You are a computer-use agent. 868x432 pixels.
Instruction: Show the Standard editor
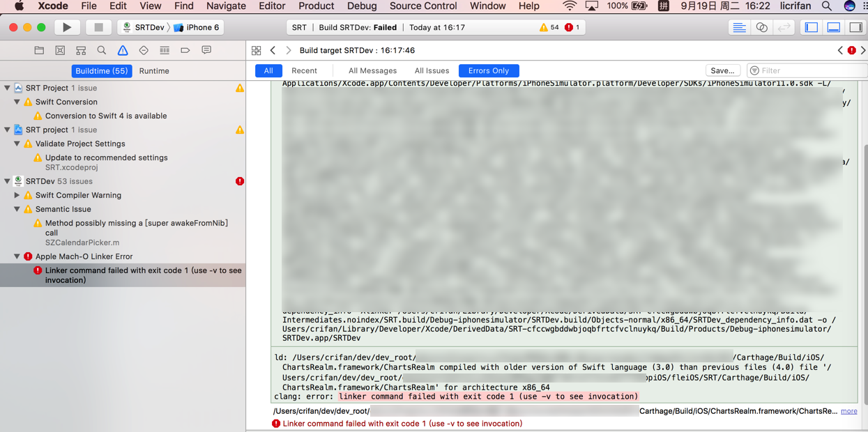[x=739, y=27]
